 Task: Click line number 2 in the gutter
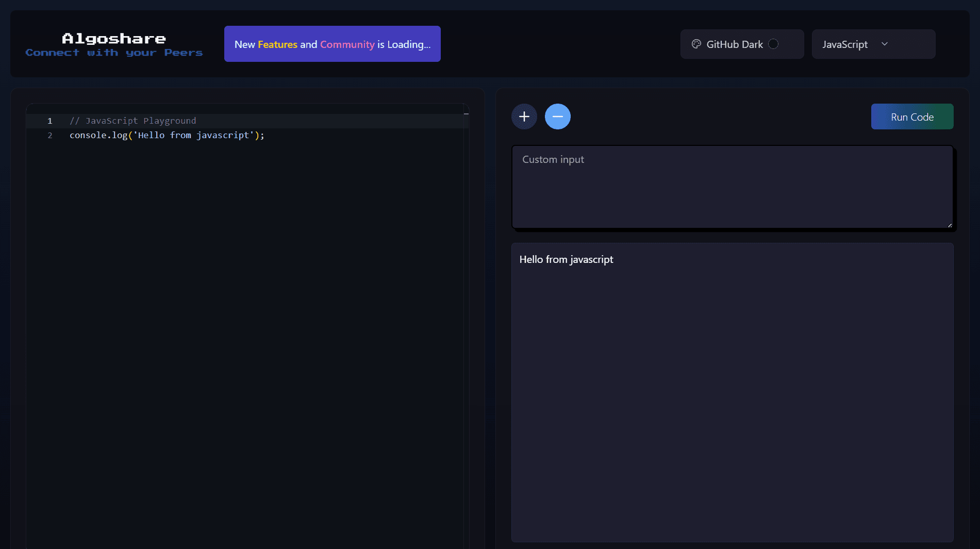(50, 135)
